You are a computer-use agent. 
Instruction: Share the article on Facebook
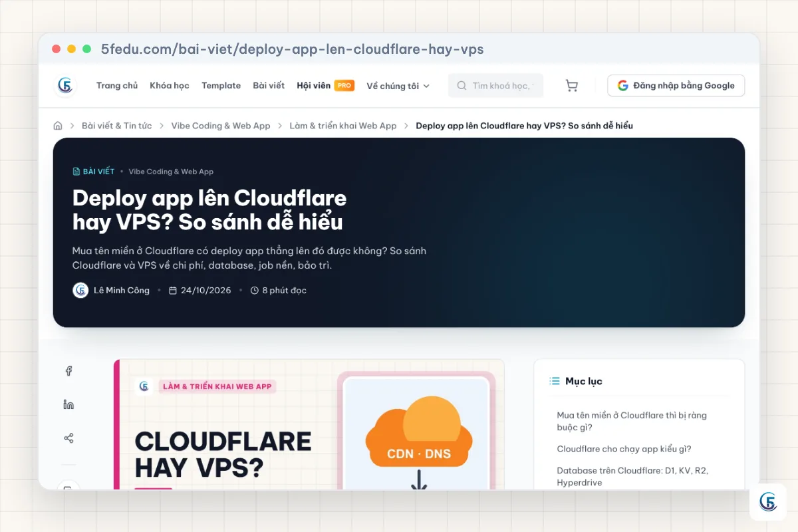click(68, 371)
